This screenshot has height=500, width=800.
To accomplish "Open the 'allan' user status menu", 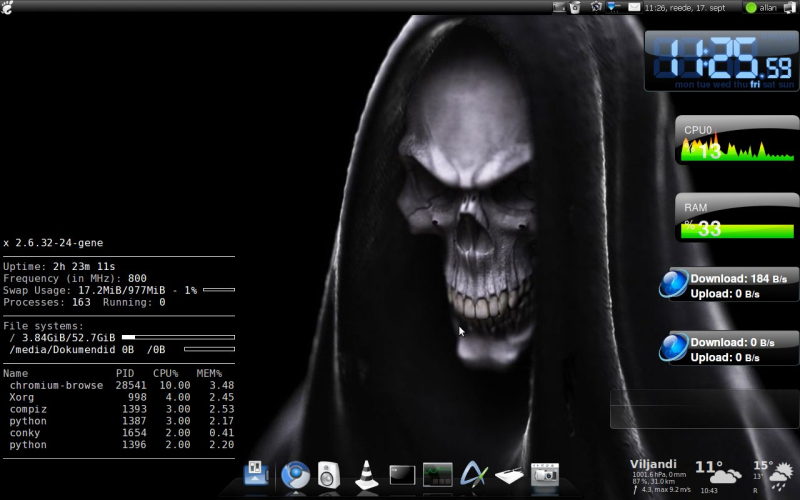I will pos(761,8).
